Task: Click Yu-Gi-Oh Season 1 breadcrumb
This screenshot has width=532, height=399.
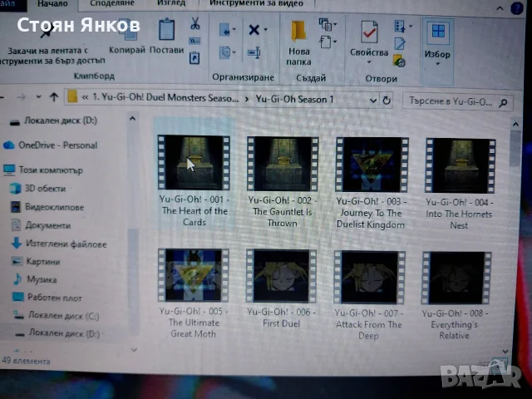Action: pyautogui.click(x=294, y=100)
